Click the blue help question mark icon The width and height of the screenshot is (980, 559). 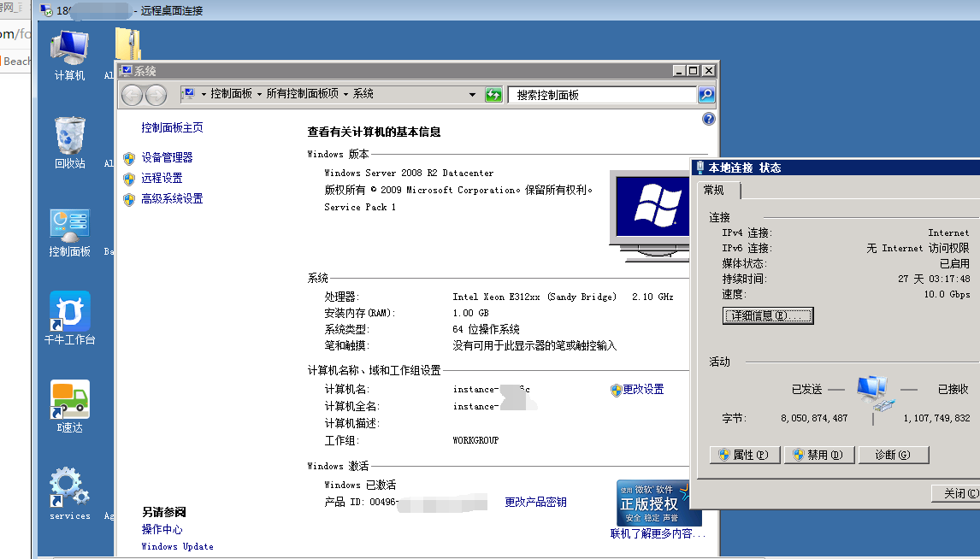[x=708, y=119]
